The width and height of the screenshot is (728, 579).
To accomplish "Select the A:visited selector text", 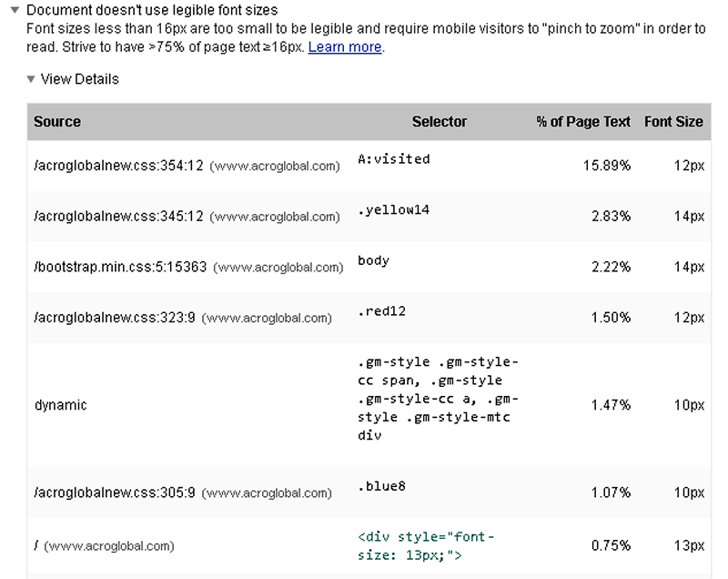I will 394,159.
